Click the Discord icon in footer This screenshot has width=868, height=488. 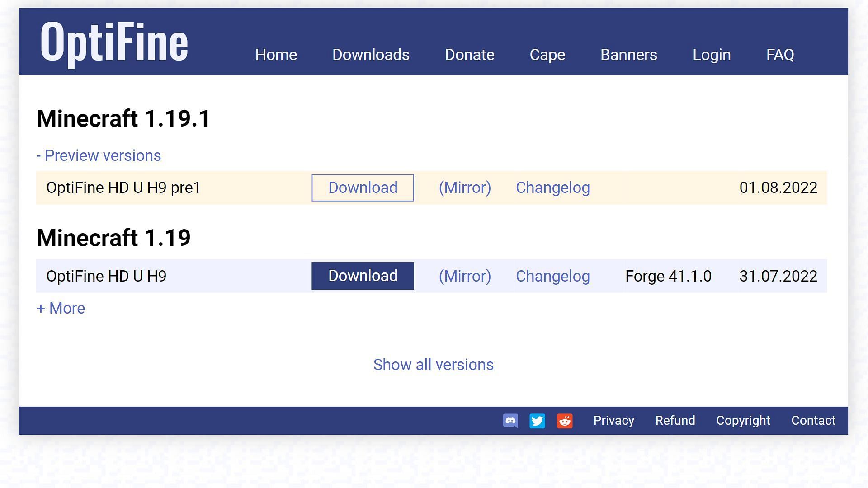pyautogui.click(x=509, y=421)
